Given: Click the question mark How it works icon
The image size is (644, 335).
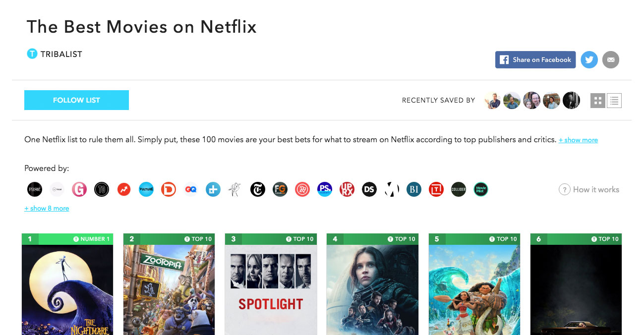Looking at the screenshot, I should (x=564, y=189).
